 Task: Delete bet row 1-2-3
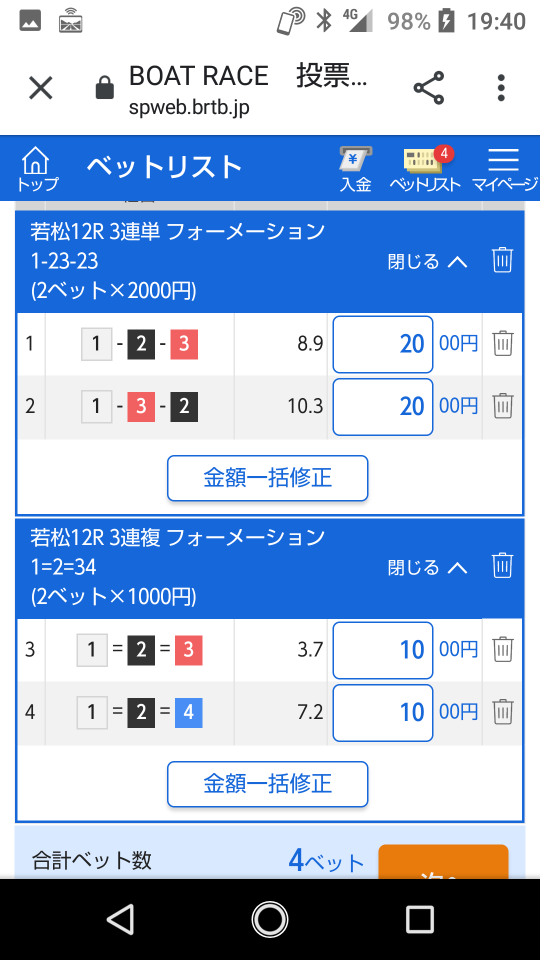503,343
